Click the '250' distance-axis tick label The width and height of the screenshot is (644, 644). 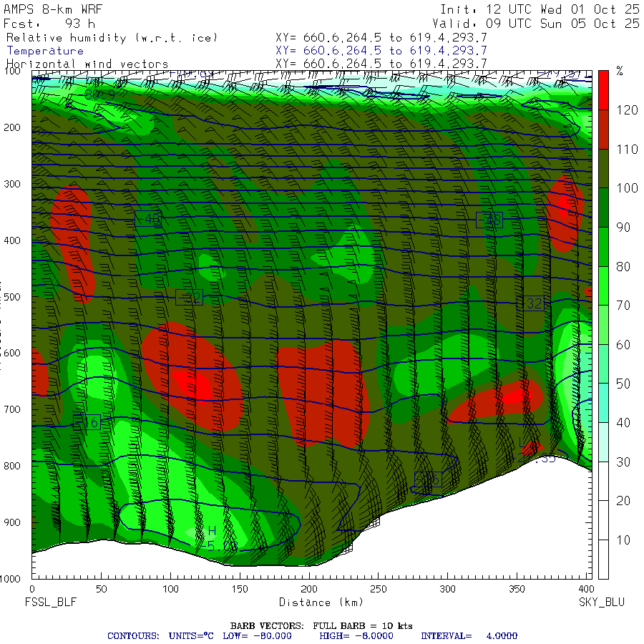(378, 589)
